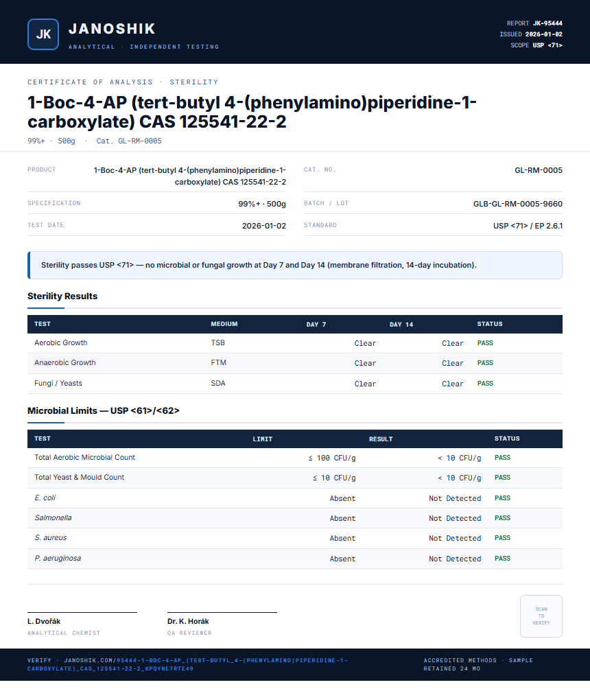This screenshot has width=590, height=700.
Task: Click report number JK-95444
Action: (x=547, y=23)
